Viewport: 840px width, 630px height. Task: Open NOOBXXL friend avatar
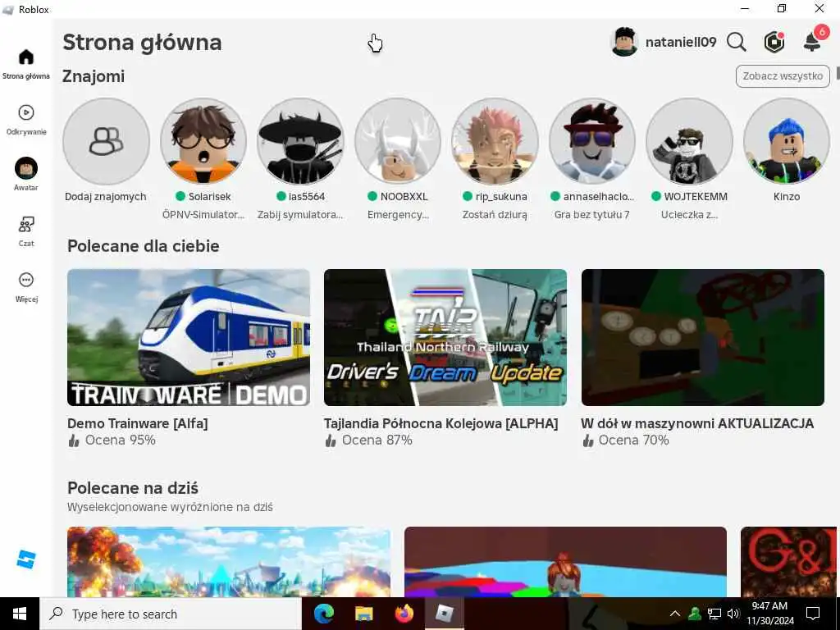coord(398,141)
